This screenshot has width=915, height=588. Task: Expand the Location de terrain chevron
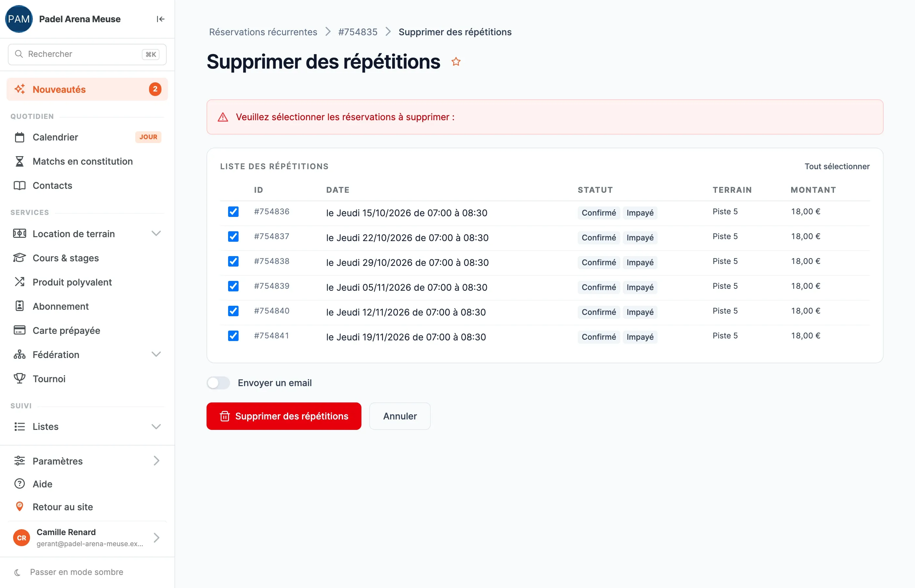click(x=156, y=233)
